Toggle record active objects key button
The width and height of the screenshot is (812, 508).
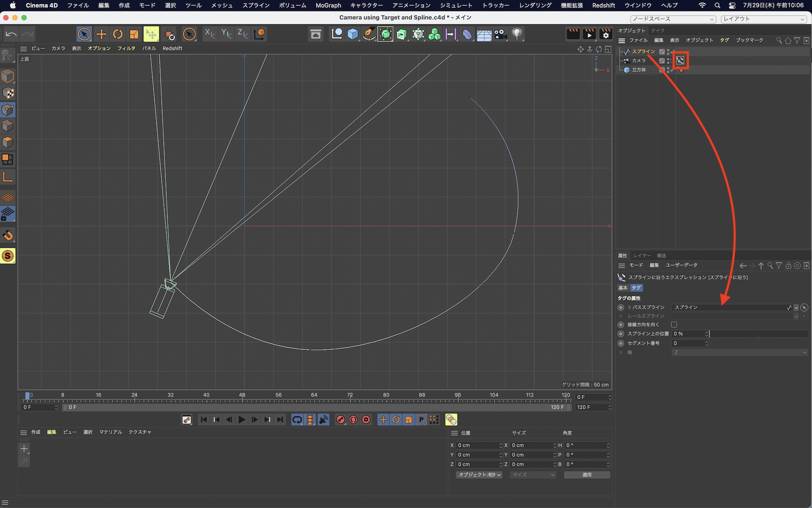341,419
